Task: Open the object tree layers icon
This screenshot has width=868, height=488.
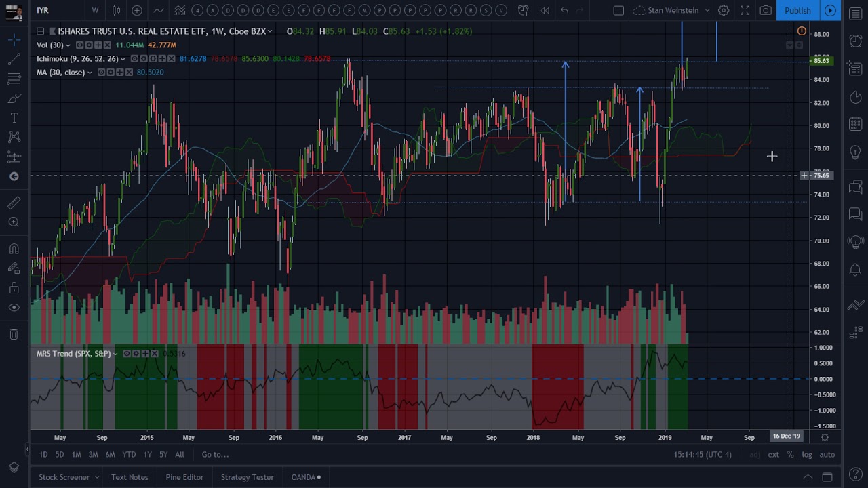Action: point(14,468)
